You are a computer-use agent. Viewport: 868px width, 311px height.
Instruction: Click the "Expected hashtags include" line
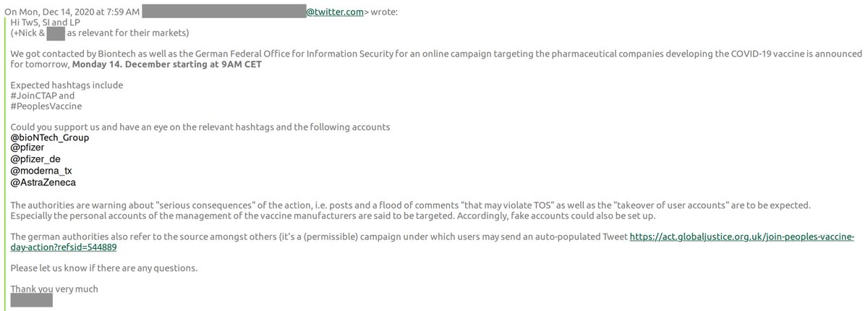(x=67, y=85)
